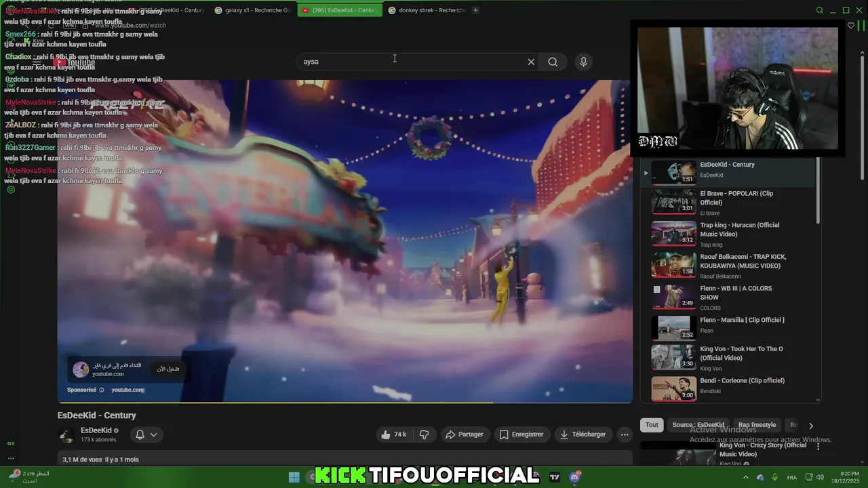Open EsDeeKid channel avatar
The width and height of the screenshot is (868, 488).
(x=66, y=435)
